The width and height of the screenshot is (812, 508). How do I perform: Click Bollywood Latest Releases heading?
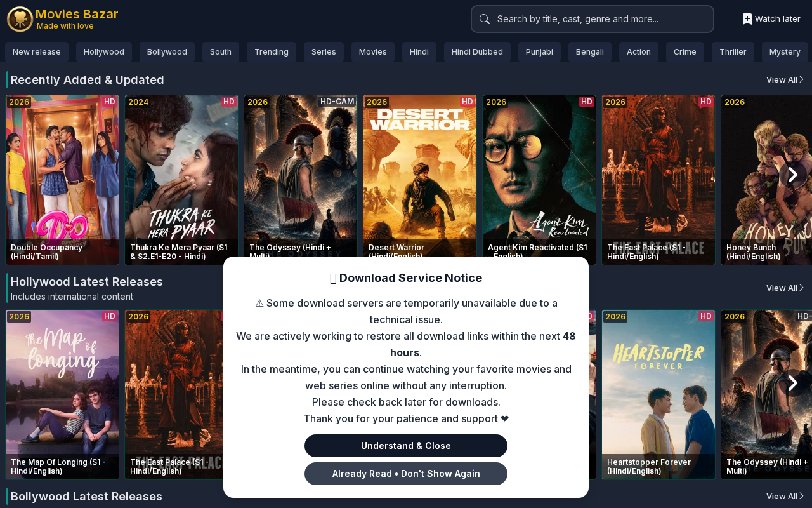[86, 496]
